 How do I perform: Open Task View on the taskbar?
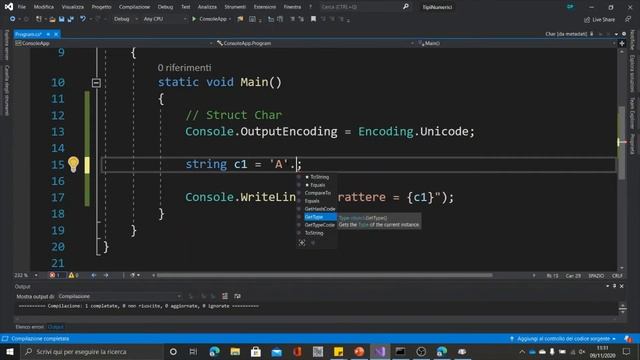(x=193, y=351)
